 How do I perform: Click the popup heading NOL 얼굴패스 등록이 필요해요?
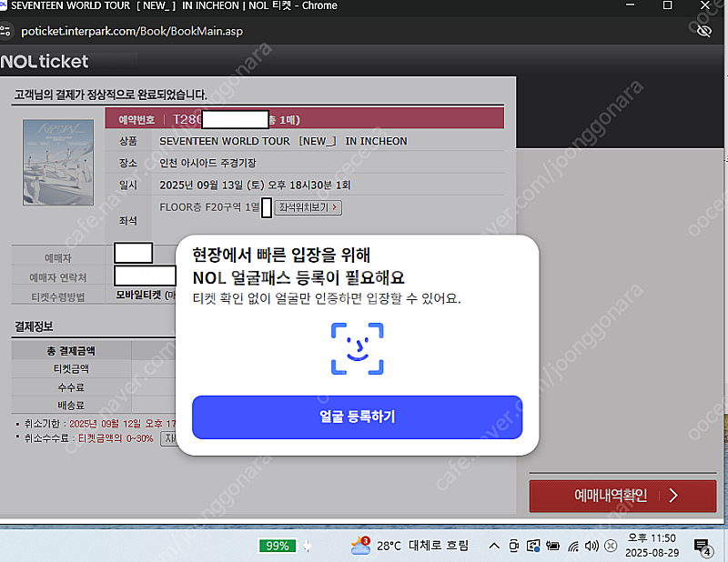[x=298, y=278]
